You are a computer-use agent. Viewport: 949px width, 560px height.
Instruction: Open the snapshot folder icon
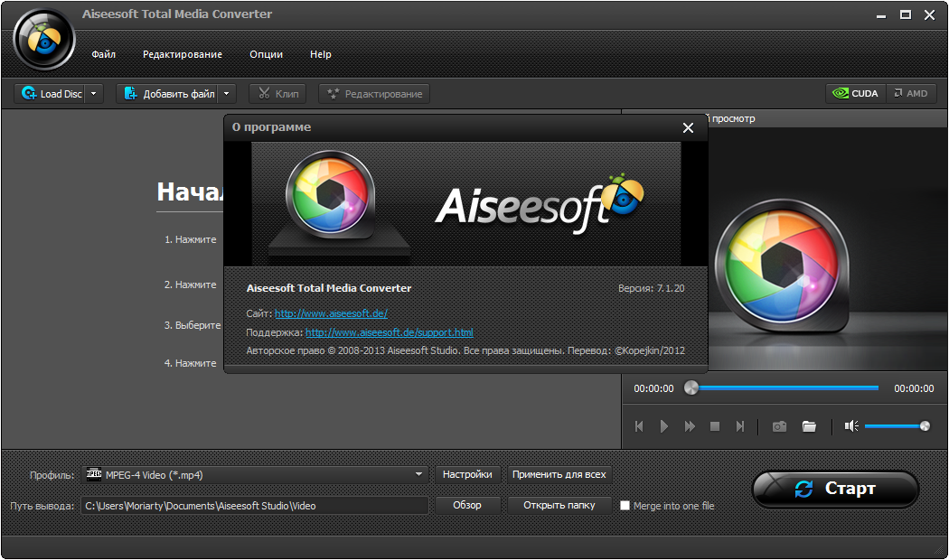pos(809,426)
